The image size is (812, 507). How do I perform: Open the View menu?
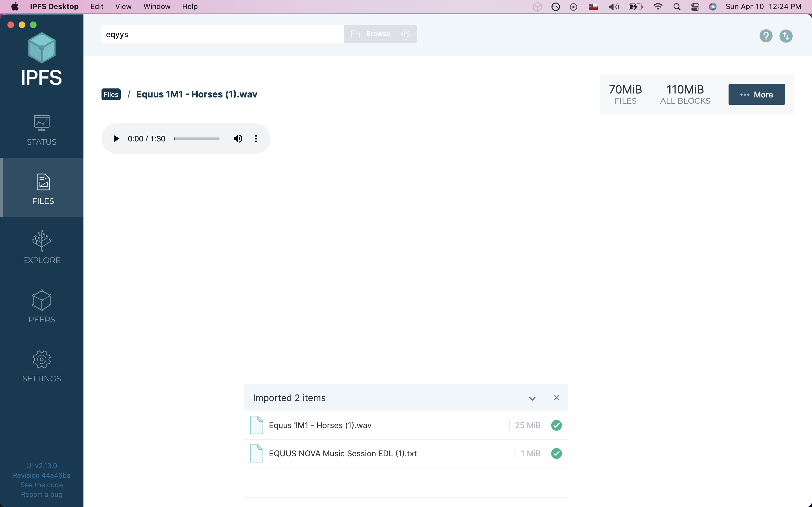pyautogui.click(x=123, y=7)
